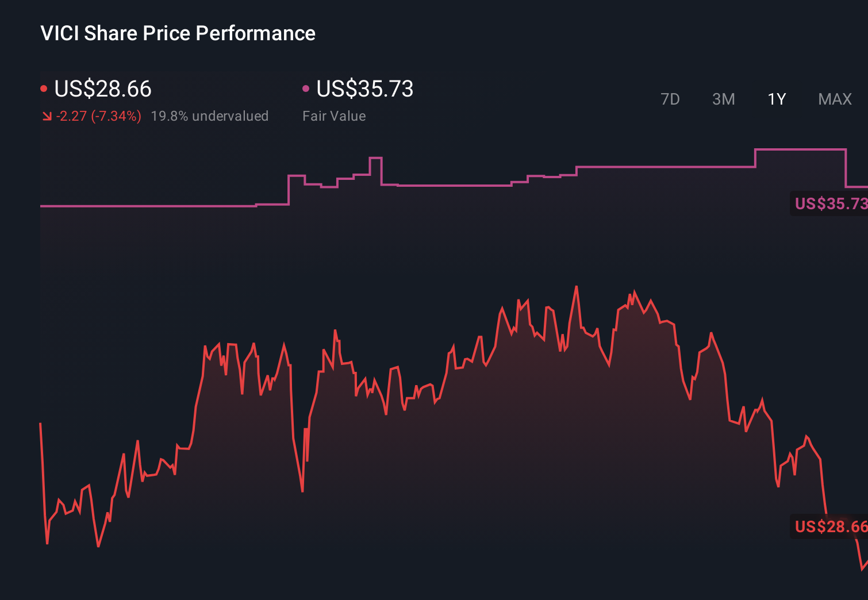Click the 19.8% undervalued label
This screenshot has height=600, width=868.
tap(210, 116)
